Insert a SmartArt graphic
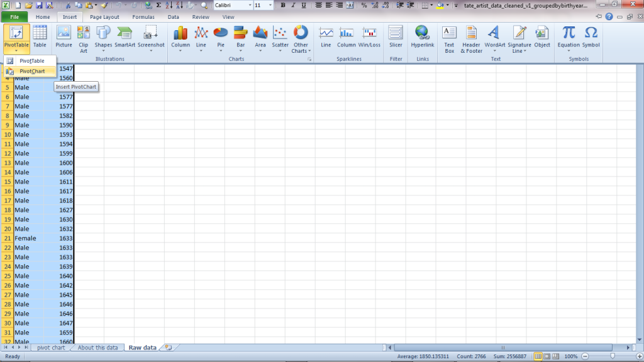Screen dimensions: 644x362 tap(125, 36)
